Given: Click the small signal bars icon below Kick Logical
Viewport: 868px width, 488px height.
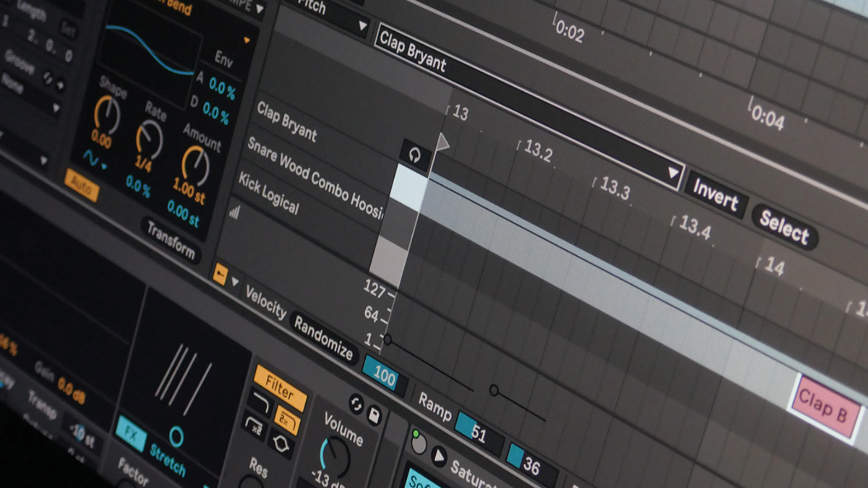Looking at the screenshot, I should (x=234, y=212).
